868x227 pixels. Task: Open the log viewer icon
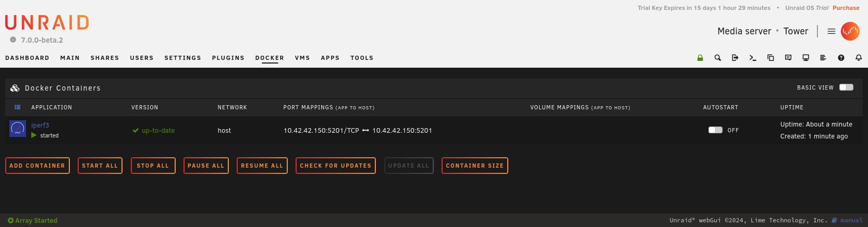pyautogui.click(x=823, y=58)
